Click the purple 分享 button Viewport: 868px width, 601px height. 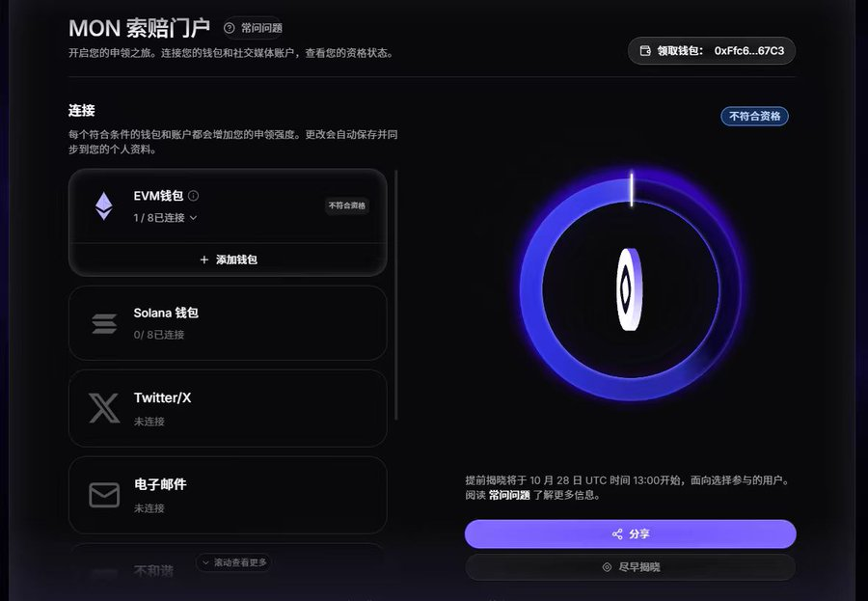point(630,534)
